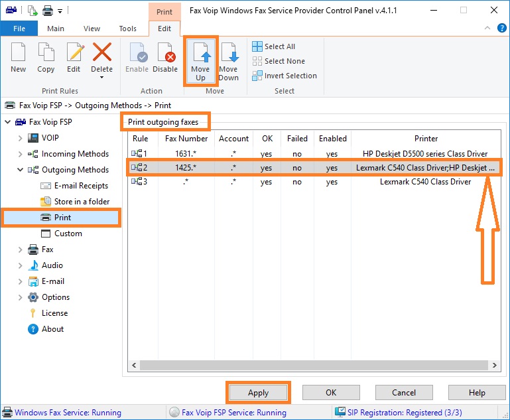Open the Custom tree item

click(62, 234)
